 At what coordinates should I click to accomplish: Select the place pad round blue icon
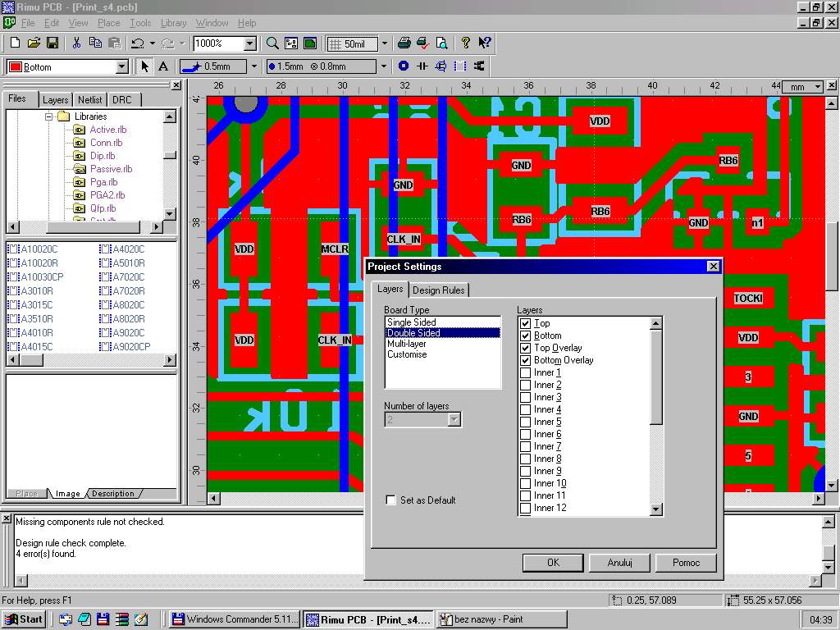[404, 66]
